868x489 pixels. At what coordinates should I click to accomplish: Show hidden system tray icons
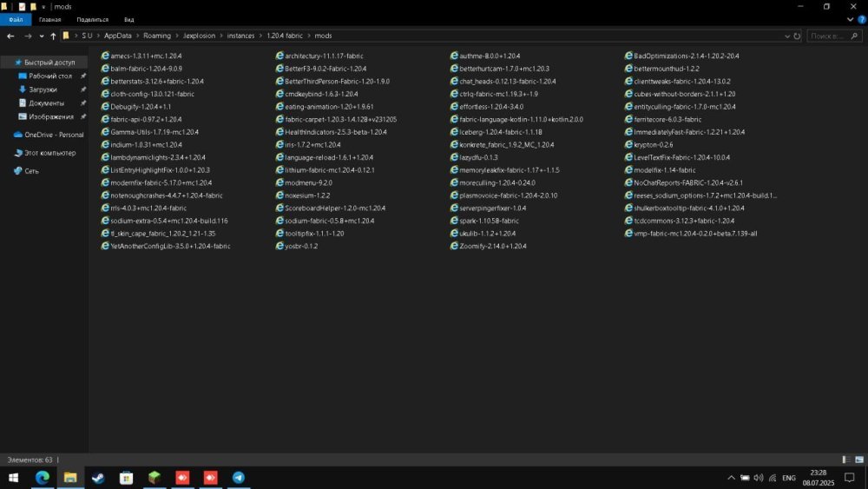tap(731, 478)
